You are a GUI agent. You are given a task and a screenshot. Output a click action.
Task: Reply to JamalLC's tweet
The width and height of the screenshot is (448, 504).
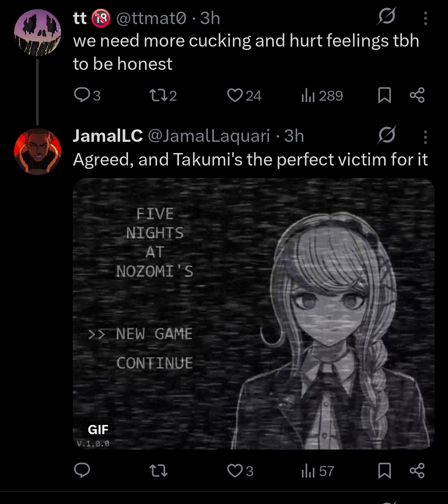(x=82, y=471)
